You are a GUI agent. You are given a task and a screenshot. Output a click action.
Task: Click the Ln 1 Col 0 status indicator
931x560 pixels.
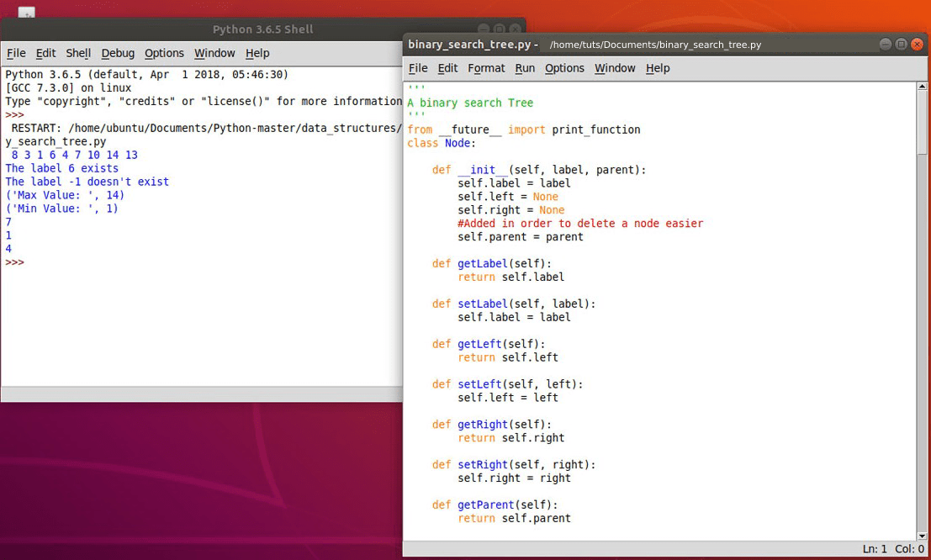[893, 548]
